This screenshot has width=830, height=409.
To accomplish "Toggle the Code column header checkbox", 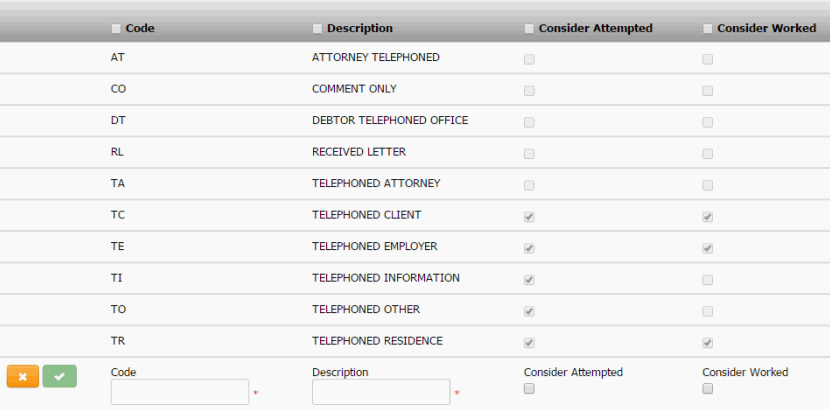I will 117,29.
